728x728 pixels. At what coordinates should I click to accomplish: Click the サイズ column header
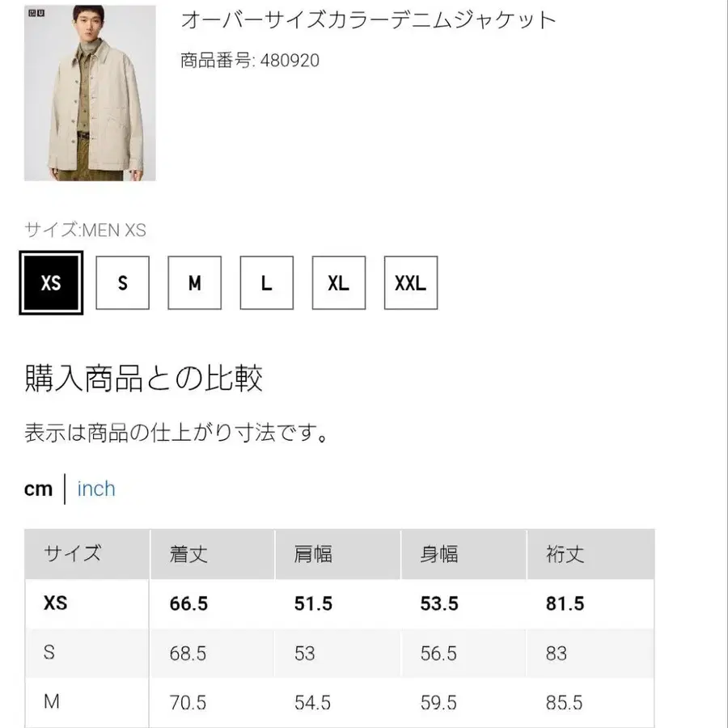(73, 554)
